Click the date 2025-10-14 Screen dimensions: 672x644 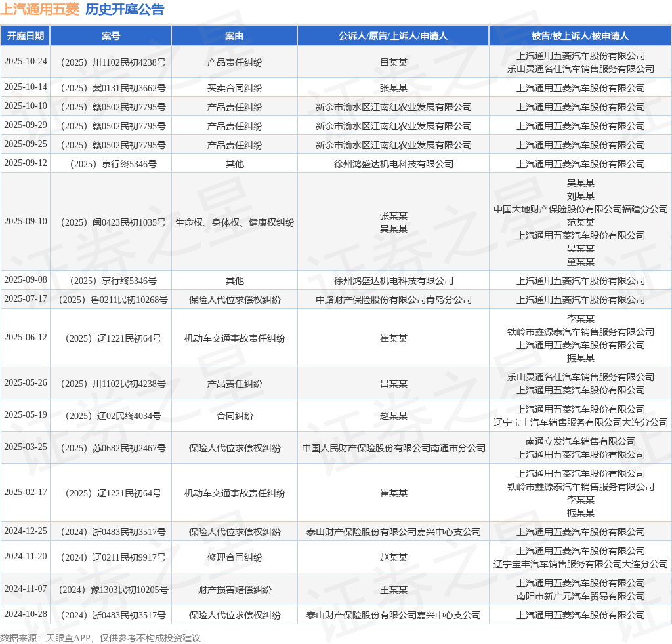[x=26, y=87]
